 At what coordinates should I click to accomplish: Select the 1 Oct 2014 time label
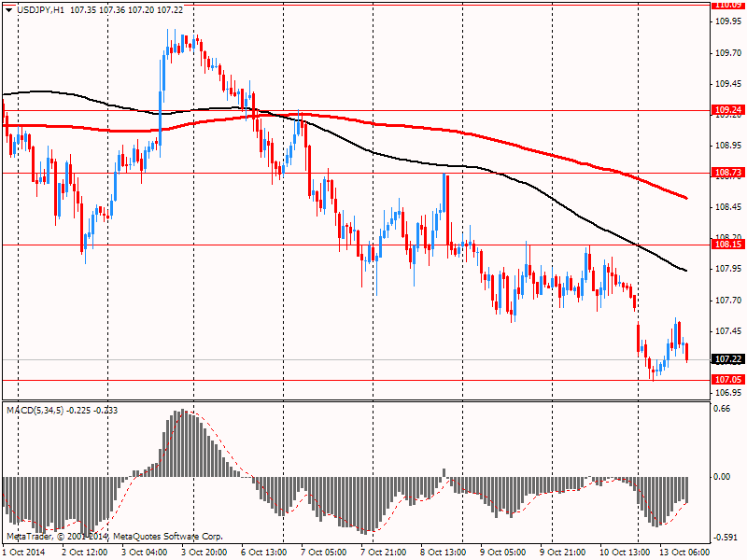[24, 553]
